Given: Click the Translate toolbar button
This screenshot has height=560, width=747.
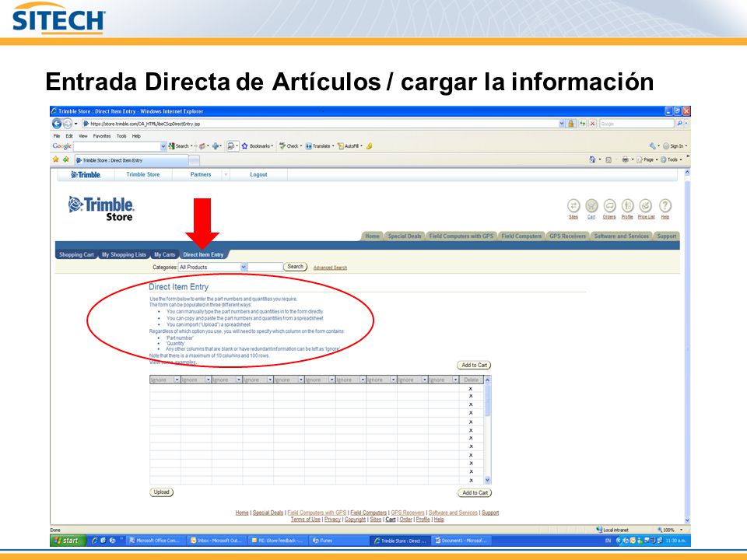Looking at the screenshot, I should (319, 146).
